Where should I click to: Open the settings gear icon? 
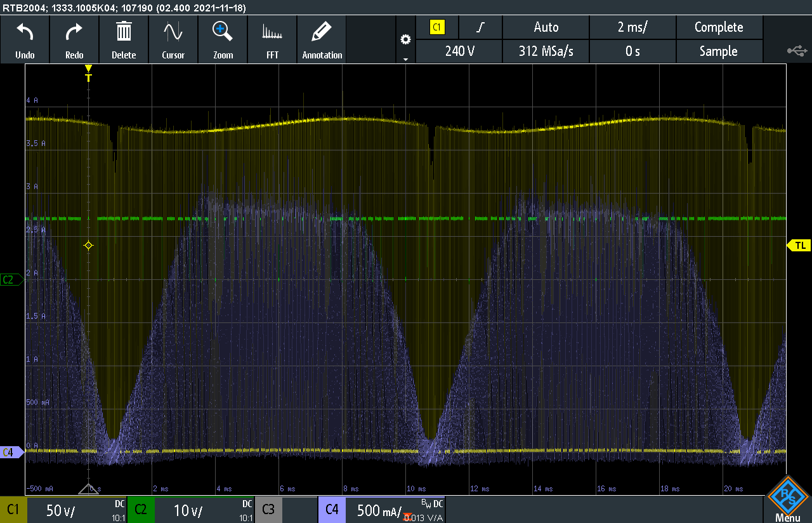[405, 39]
